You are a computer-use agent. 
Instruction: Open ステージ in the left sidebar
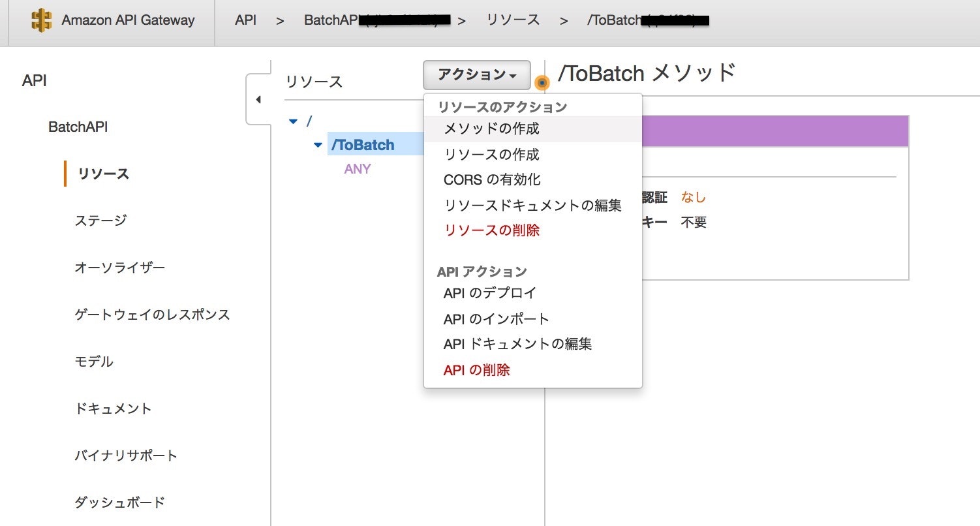pos(100,221)
